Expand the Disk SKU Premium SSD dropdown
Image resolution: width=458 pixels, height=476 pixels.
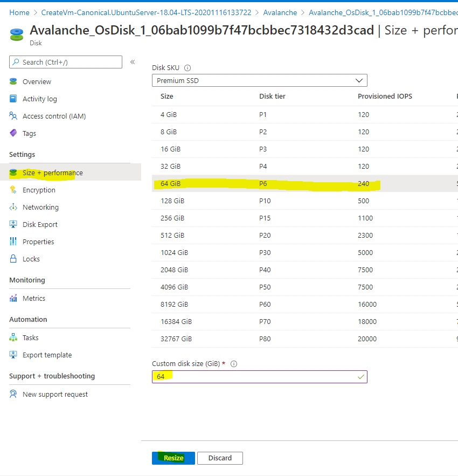tap(259, 80)
